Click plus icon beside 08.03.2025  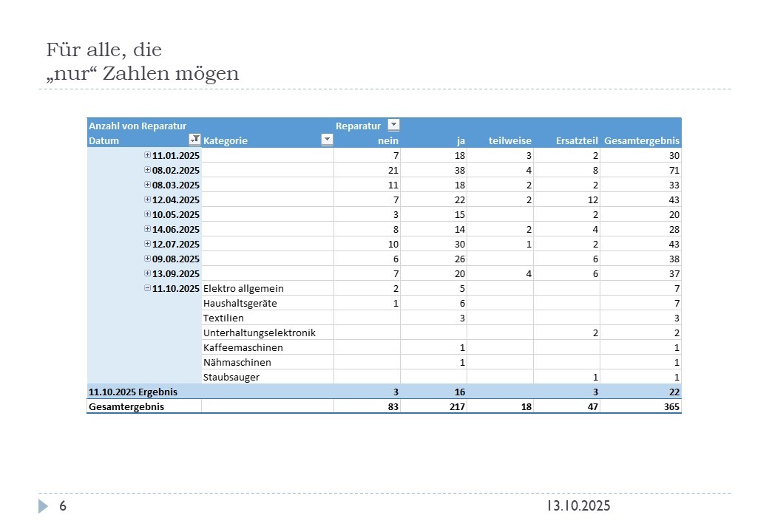click(x=148, y=185)
